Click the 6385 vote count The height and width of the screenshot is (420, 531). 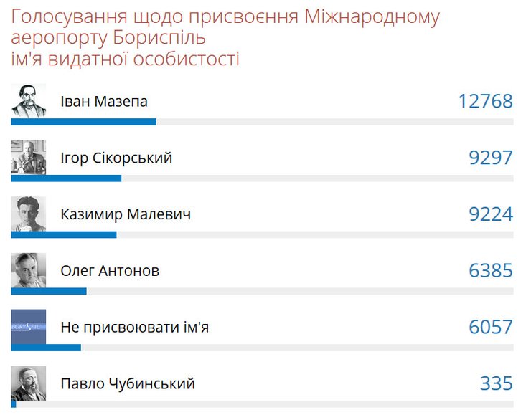tap(491, 271)
